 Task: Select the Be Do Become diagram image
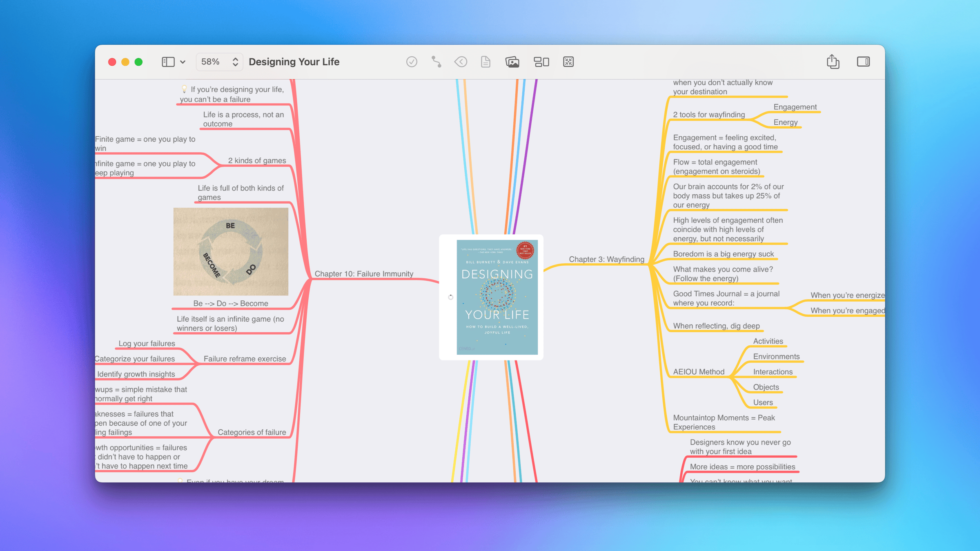(231, 251)
